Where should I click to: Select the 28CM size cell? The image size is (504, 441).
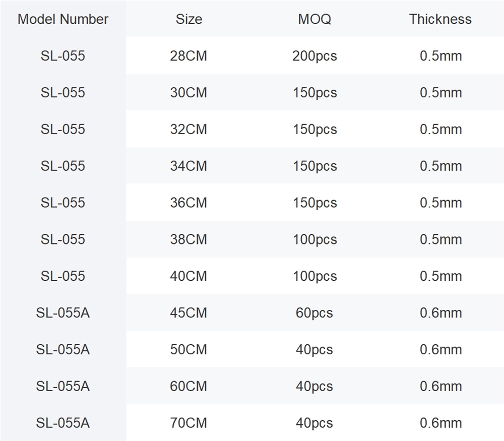[188, 56]
